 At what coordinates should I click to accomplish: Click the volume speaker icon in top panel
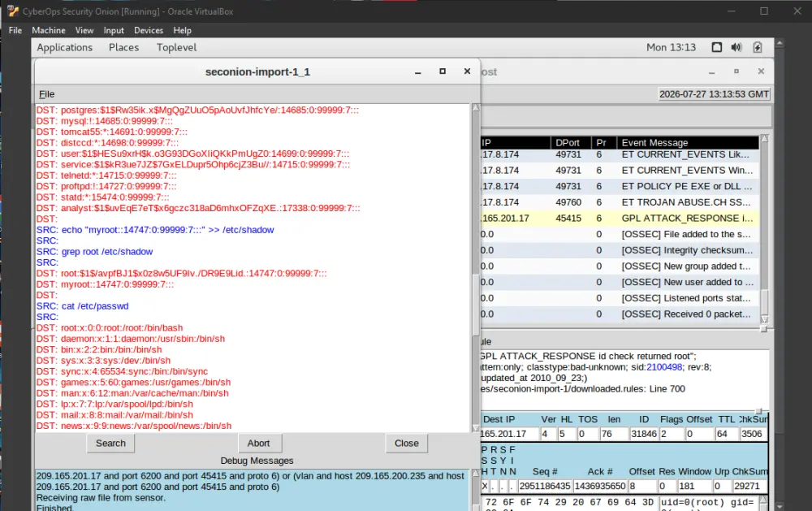[736, 47]
